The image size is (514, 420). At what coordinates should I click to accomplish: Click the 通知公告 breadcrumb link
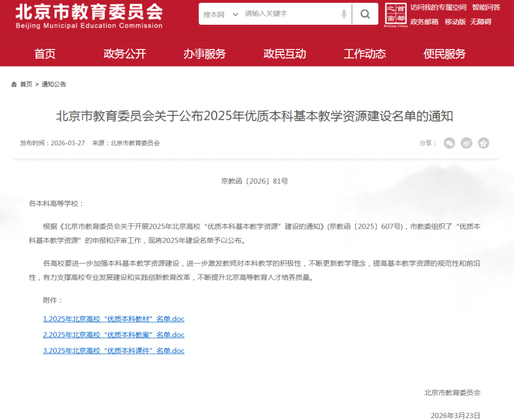53,84
